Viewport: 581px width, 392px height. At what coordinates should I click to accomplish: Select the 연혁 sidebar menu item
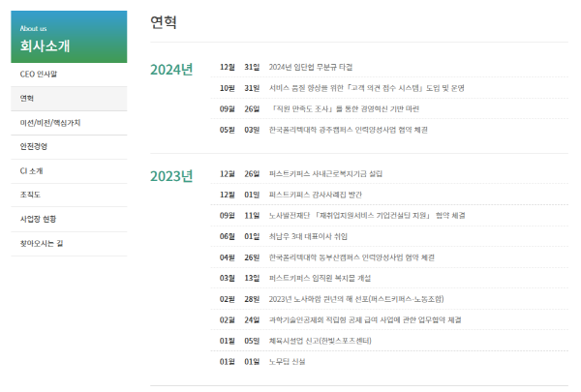click(69, 98)
